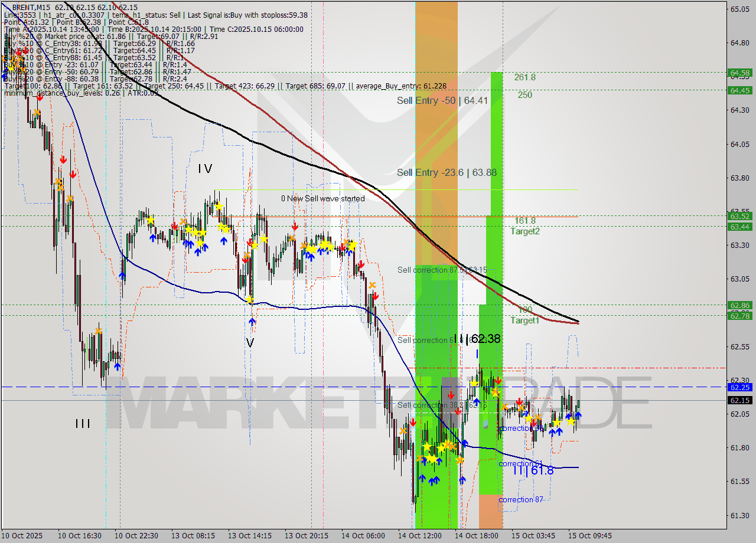
Task: Click the black 62.15 last price tag
Action: coord(739,401)
